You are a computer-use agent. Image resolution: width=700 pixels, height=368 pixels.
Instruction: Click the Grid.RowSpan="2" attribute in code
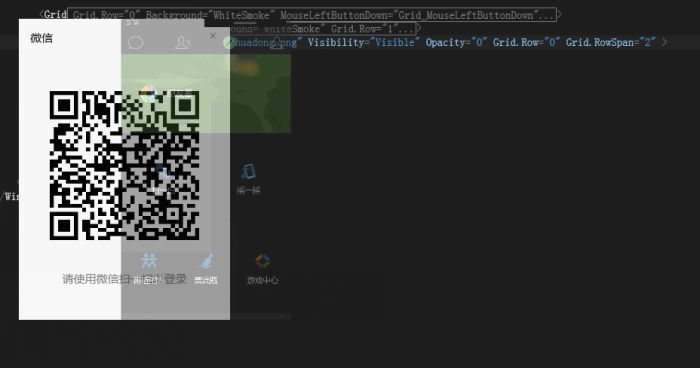611,42
